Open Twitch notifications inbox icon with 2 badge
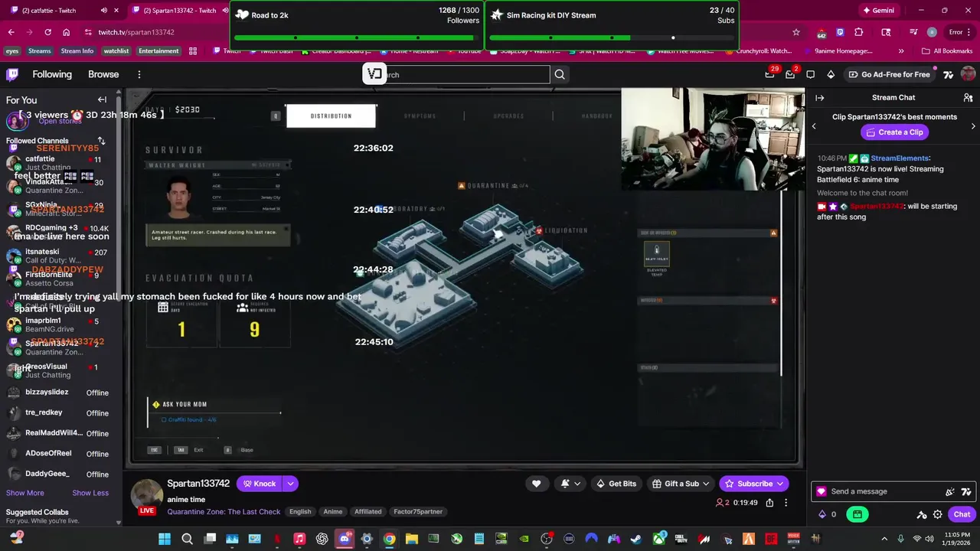This screenshot has width=980, height=551. [x=790, y=74]
